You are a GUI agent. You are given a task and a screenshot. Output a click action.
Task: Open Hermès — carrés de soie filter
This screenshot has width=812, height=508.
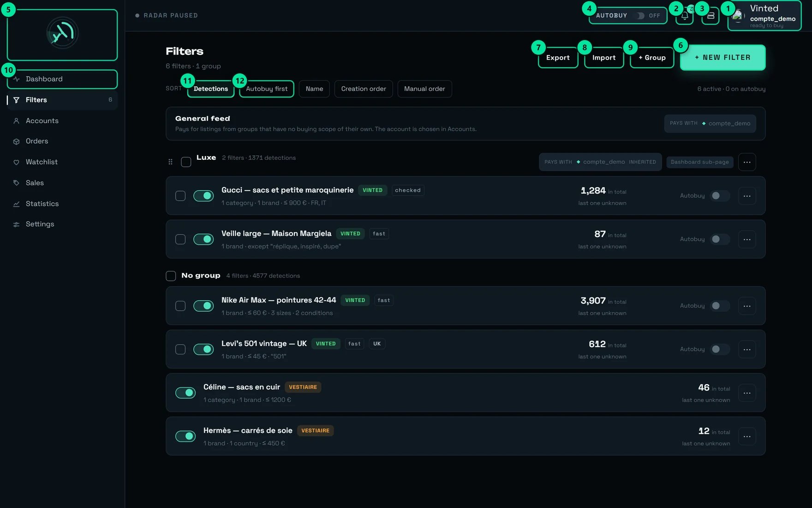248,430
